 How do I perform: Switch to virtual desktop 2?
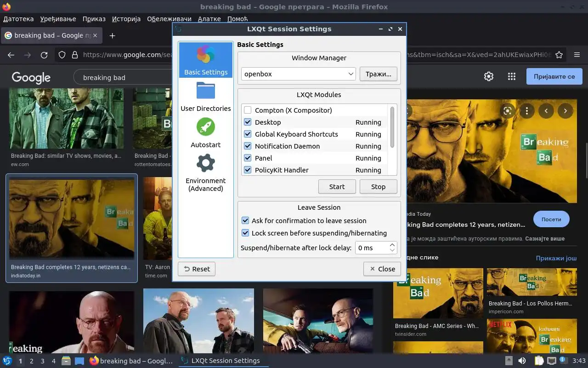[31, 361]
